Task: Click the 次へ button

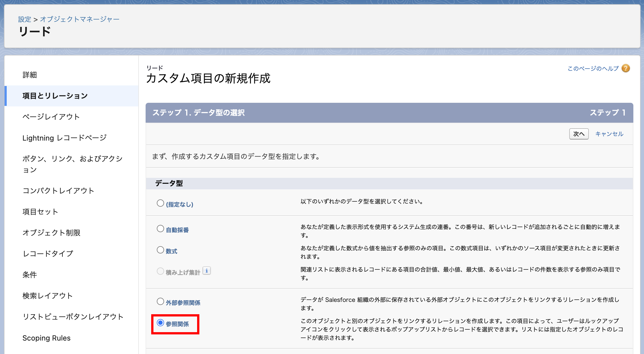Action: coord(578,134)
